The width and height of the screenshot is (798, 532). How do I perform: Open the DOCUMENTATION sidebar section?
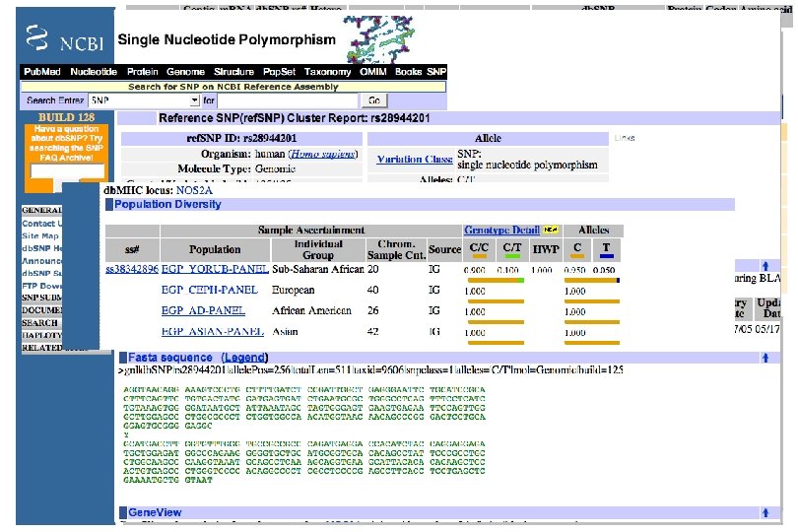[41, 310]
